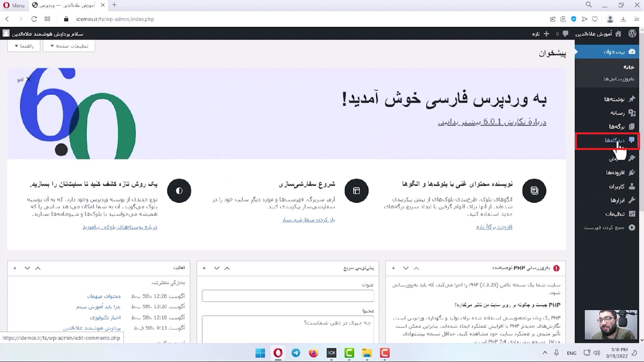Screen dimensions: 644x362
Task: Click باز کردن سفارشی ساز link
Action: [308, 220]
